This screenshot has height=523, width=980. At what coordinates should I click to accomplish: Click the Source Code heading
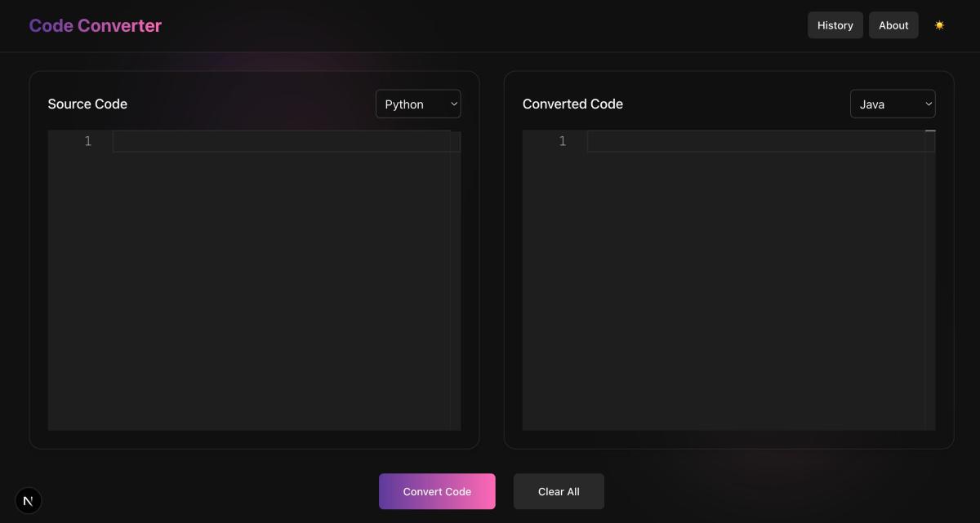click(x=87, y=104)
